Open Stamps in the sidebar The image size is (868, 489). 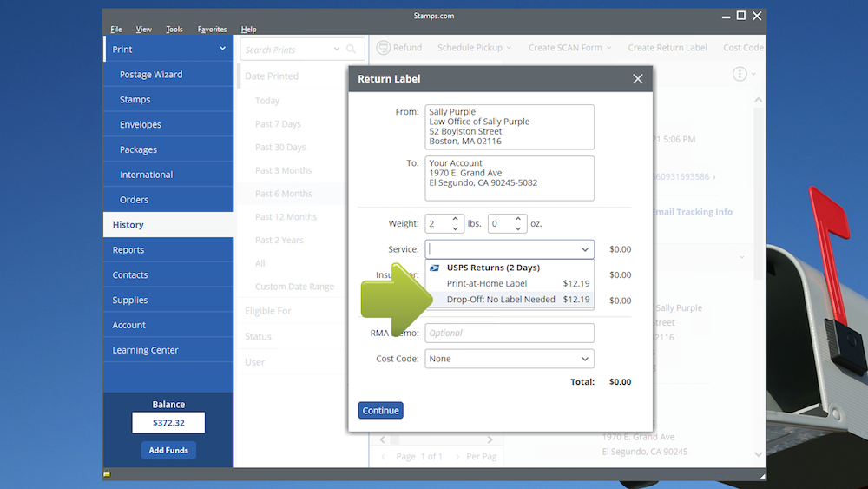(x=168, y=99)
